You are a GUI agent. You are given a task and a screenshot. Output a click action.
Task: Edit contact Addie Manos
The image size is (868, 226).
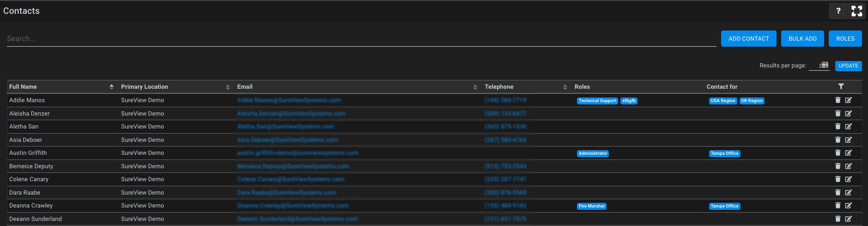(849, 100)
